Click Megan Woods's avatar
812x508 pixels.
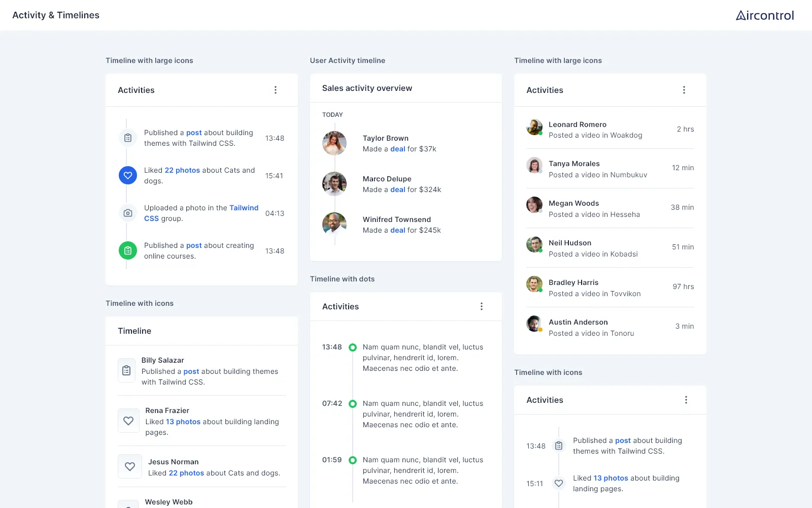[x=534, y=205]
